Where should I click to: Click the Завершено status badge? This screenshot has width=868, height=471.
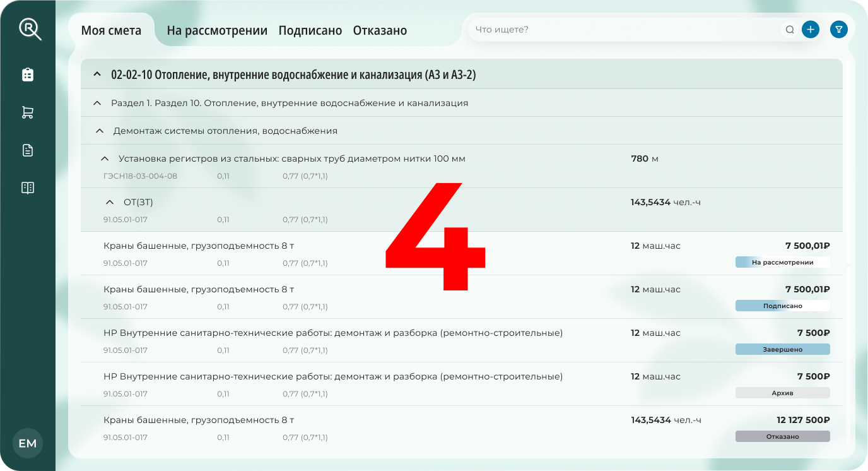click(782, 349)
